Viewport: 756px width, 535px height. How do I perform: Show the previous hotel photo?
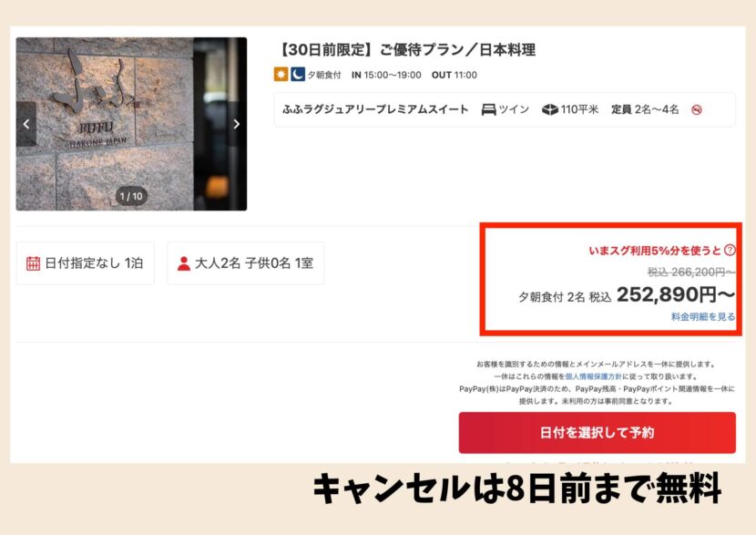[x=26, y=124]
